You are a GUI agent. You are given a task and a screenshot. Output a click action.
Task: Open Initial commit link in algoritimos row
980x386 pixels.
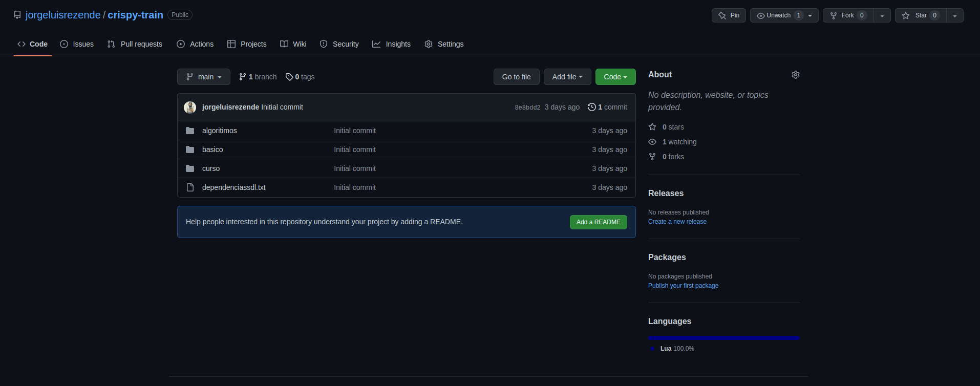pos(355,131)
